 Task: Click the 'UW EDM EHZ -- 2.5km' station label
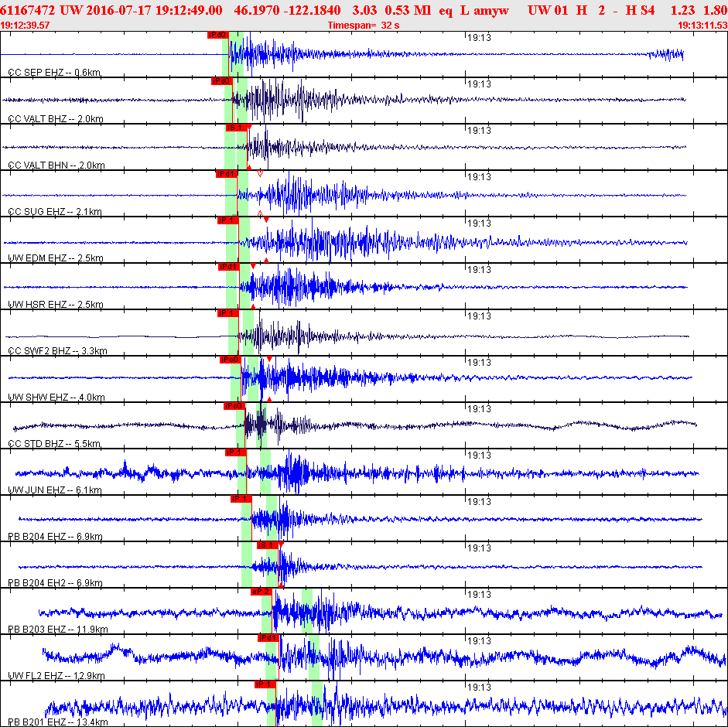pos(56,258)
